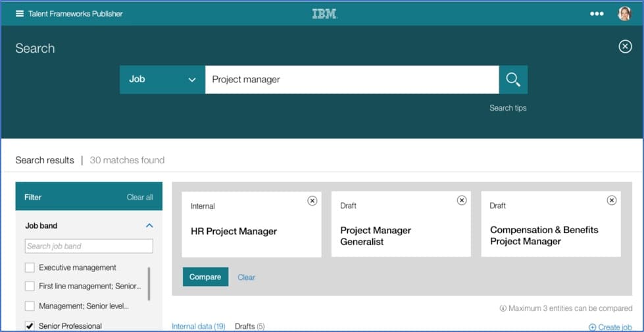Remove Compensation & Benefits Project Manager card

point(612,200)
